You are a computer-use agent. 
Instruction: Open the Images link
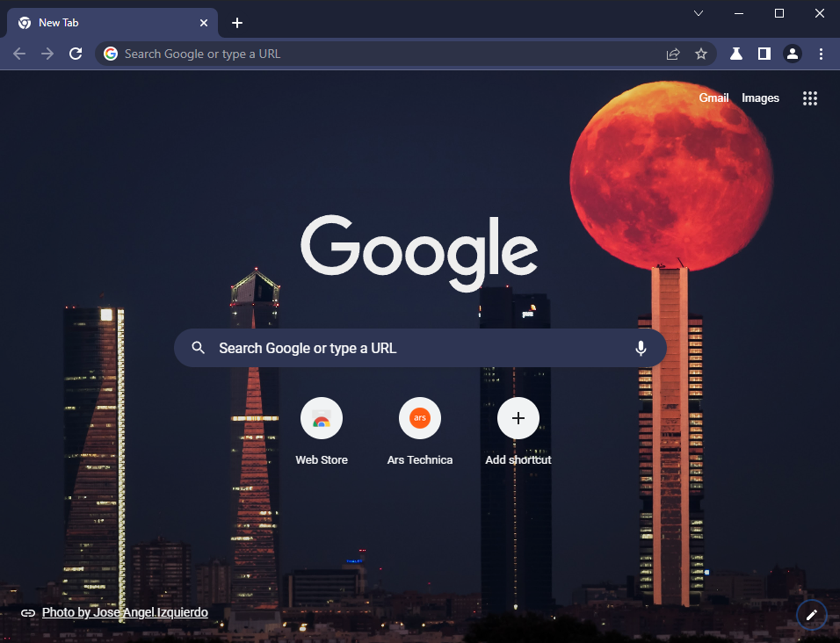point(760,98)
